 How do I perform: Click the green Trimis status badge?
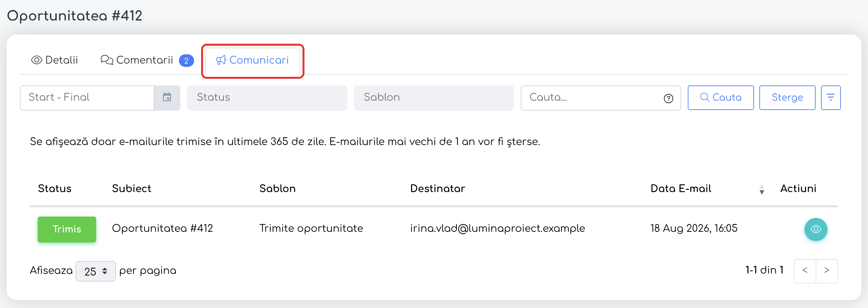[67, 229]
